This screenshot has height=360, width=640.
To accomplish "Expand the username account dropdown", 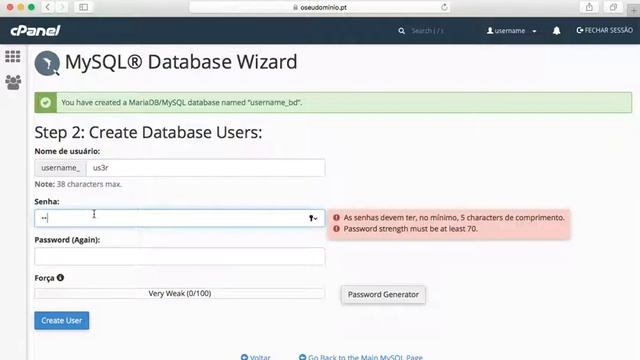I will click(x=511, y=31).
